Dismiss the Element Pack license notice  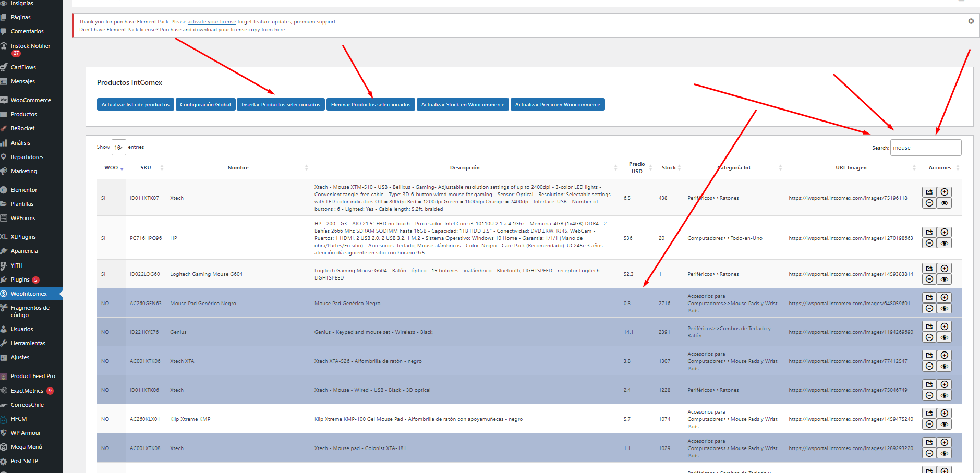click(x=971, y=21)
